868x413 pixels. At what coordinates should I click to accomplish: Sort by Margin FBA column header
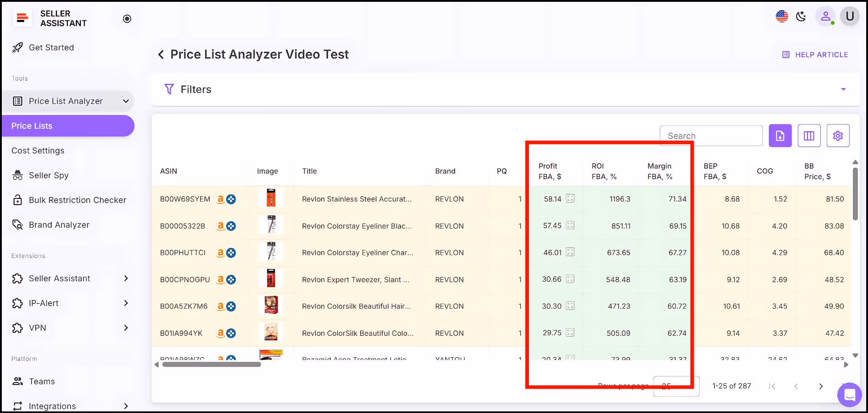(x=660, y=171)
